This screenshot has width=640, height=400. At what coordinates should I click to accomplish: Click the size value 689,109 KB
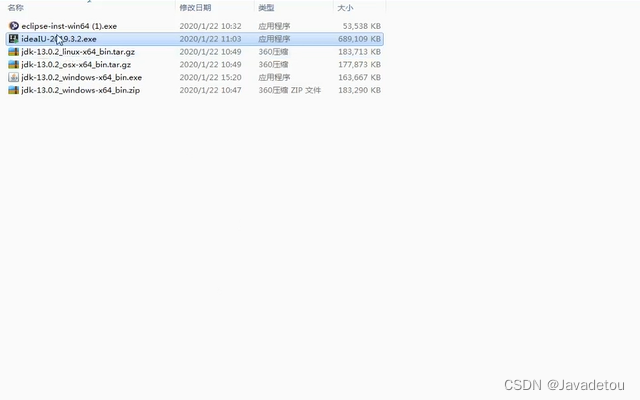(x=359, y=39)
